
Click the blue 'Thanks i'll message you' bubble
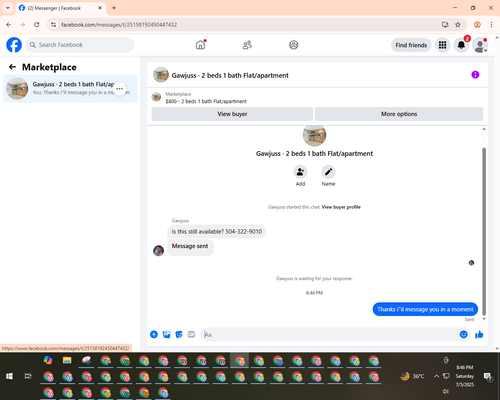425,309
